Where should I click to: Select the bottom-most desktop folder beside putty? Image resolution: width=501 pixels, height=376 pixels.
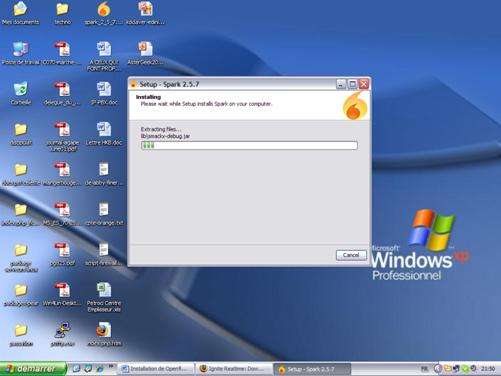point(21,334)
